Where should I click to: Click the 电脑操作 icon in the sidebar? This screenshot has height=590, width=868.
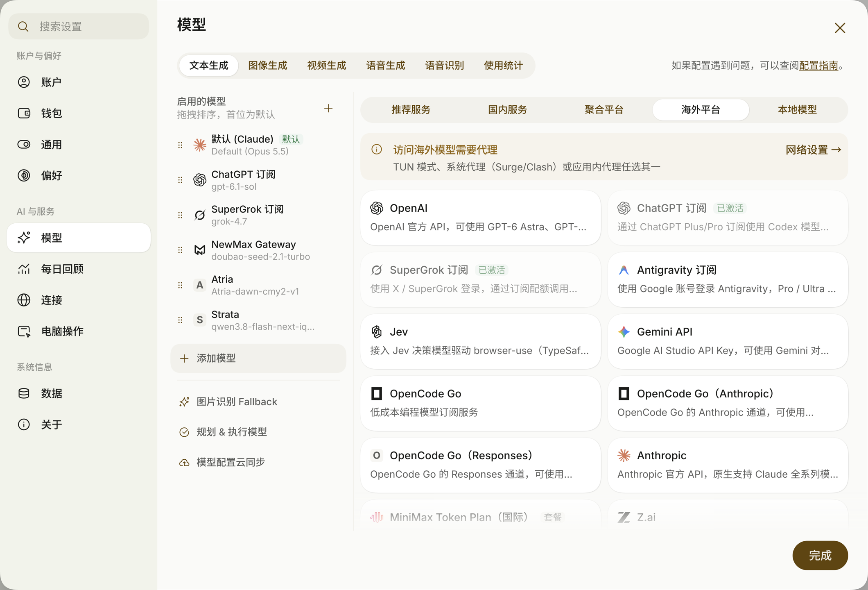[x=24, y=331]
